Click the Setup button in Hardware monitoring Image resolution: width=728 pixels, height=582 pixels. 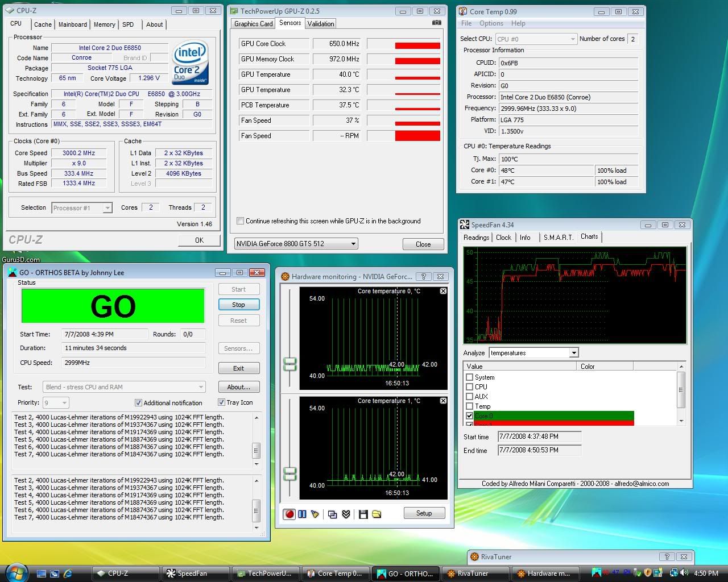tap(424, 513)
